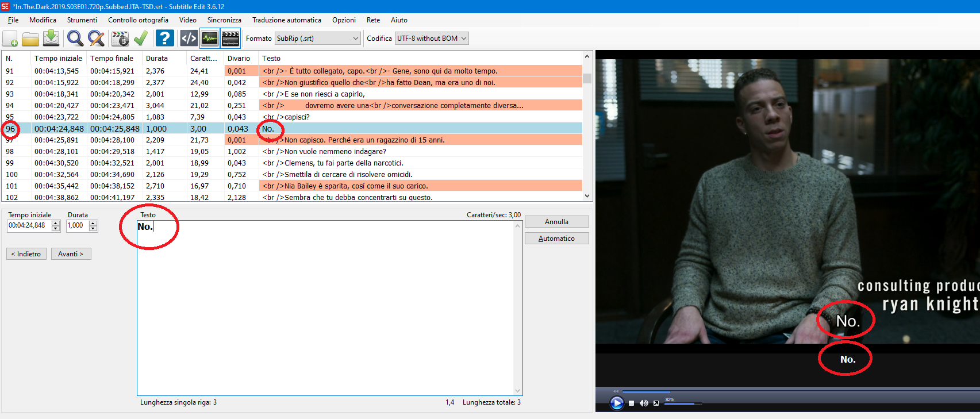Open the Sincronizza menu

(x=224, y=20)
